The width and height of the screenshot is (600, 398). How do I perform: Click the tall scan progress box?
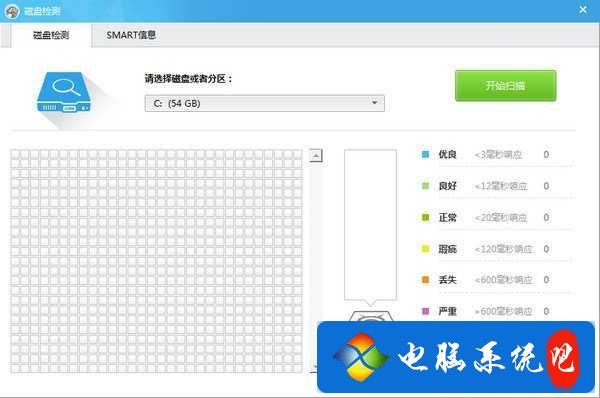click(x=370, y=225)
